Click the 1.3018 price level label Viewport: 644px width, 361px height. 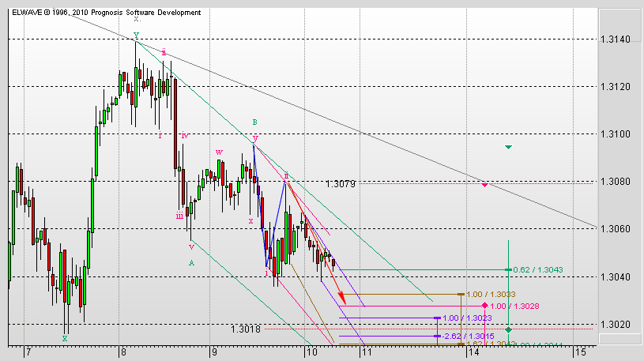pos(246,329)
